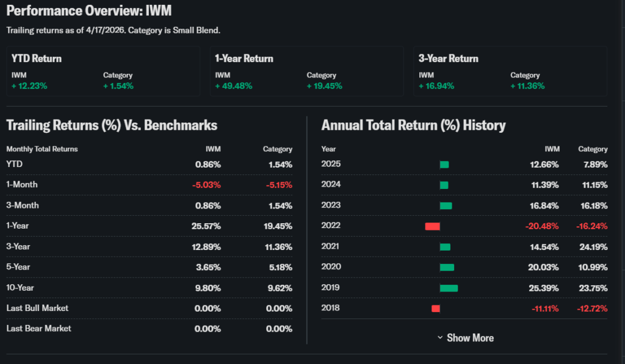The image size is (625, 364).
Task: Select the Annual Total Return History heading
Action: click(x=413, y=126)
